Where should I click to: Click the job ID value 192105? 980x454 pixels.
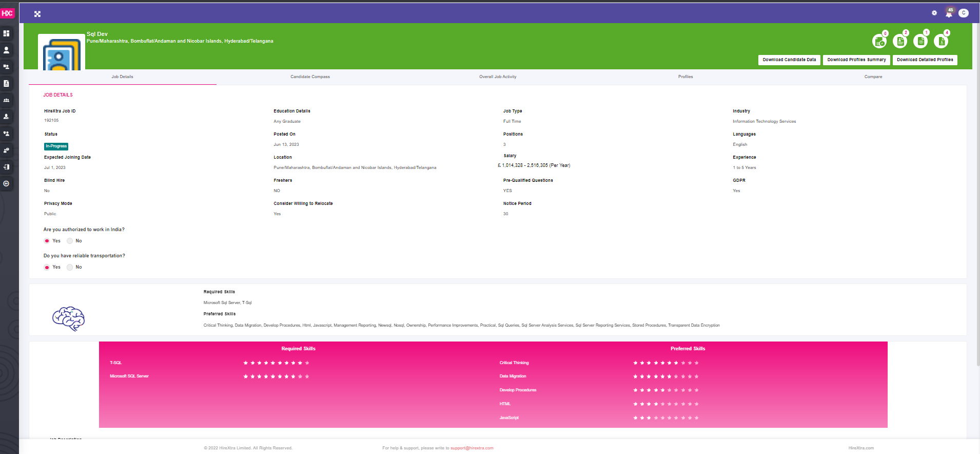(51, 121)
